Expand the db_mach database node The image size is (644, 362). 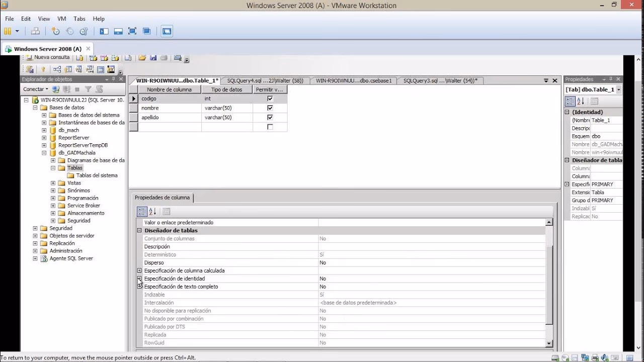(44, 130)
